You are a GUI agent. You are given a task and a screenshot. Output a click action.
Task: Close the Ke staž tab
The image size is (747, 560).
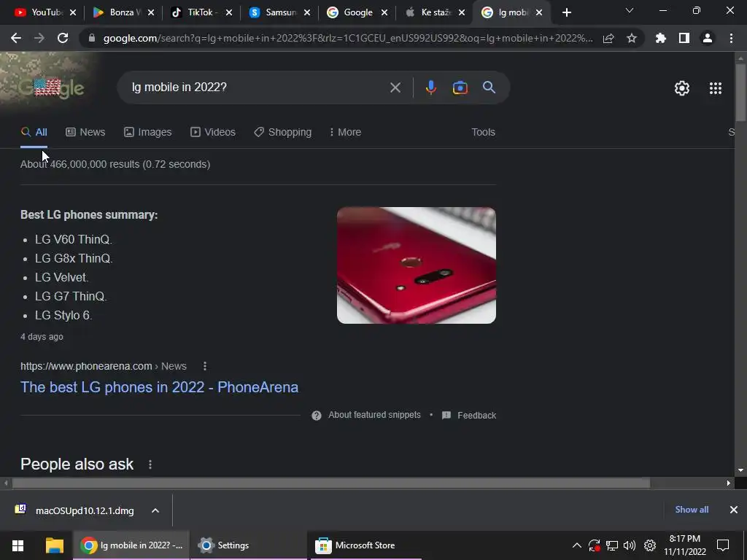(462, 13)
